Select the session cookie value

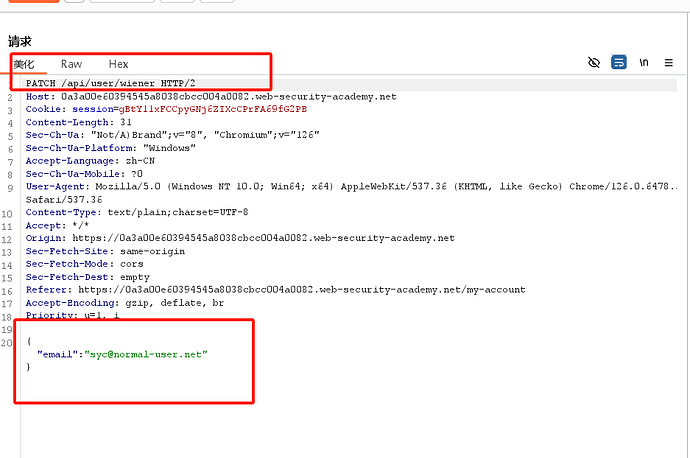coord(213,109)
